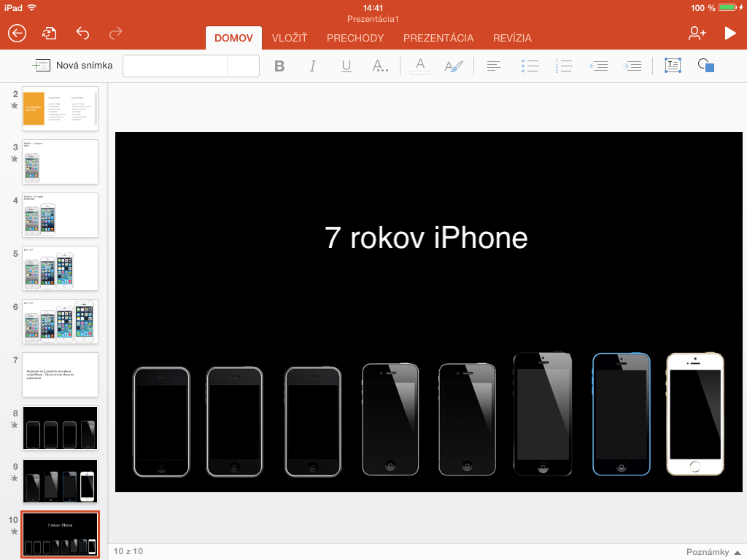Toggle bold formatting
747x560 pixels.
point(279,66)
